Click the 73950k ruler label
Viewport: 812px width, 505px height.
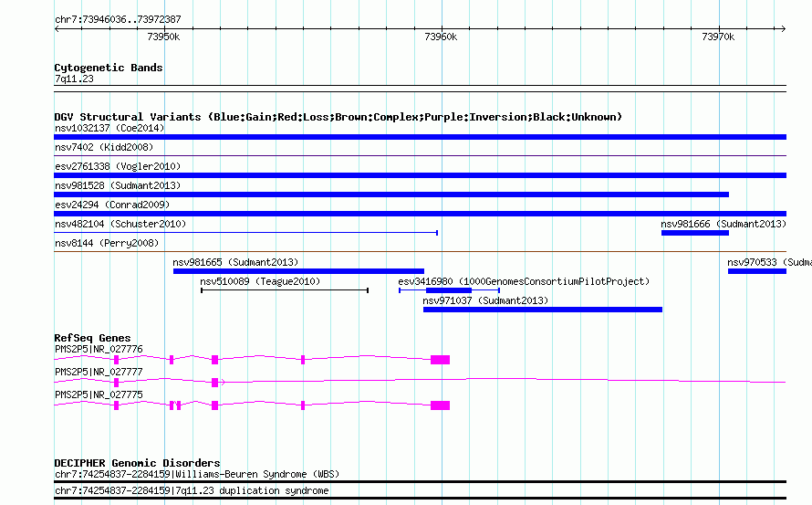click(163, 37)
